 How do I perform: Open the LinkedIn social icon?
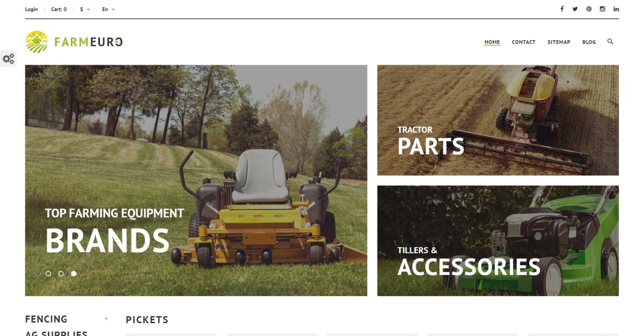[x=616, y=9]
